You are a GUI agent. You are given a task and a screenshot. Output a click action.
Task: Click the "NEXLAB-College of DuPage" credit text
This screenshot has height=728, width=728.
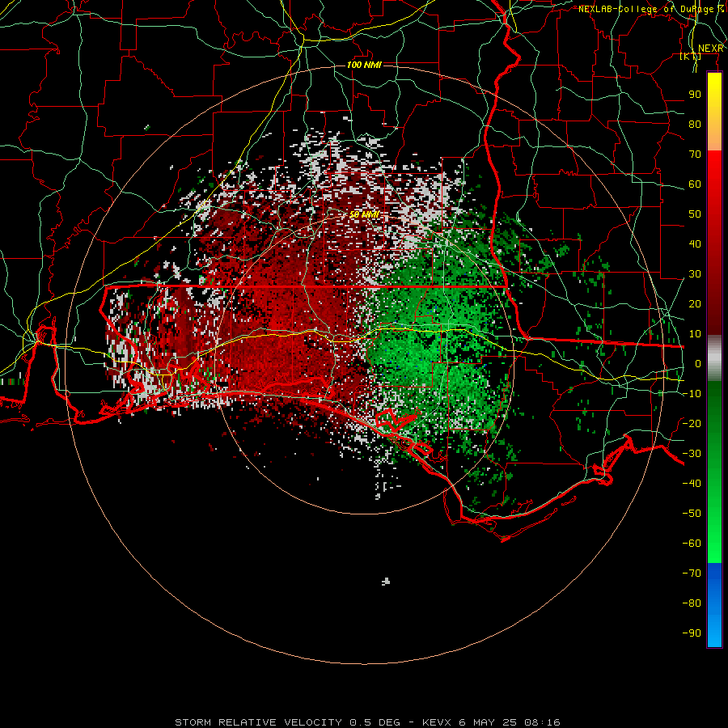tap(645, 9)
